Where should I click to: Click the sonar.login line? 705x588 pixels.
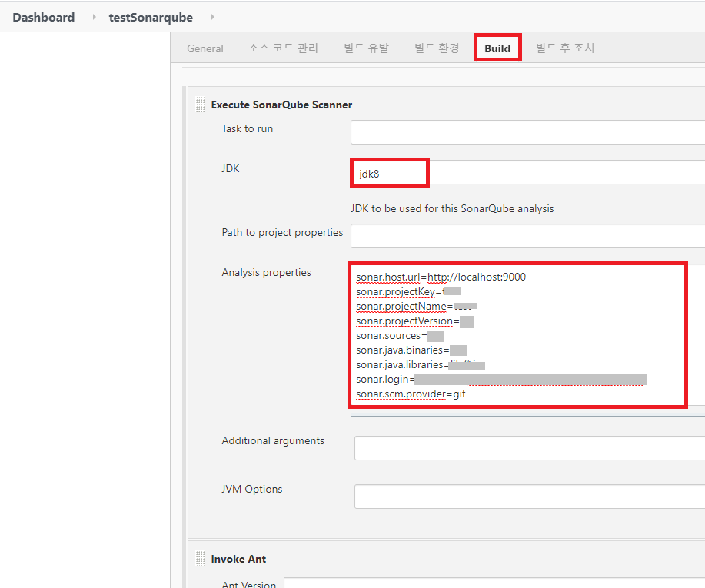(501, 380)
